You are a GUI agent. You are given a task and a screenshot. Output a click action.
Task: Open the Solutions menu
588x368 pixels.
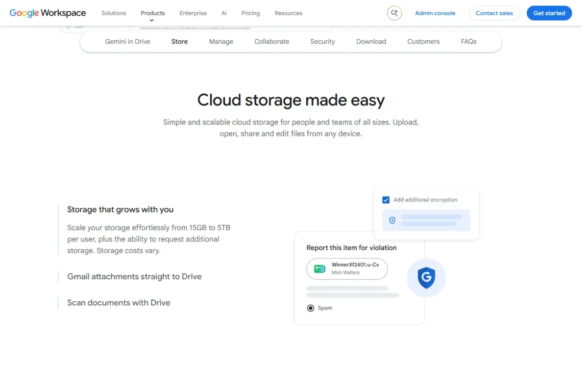[114, 13]
